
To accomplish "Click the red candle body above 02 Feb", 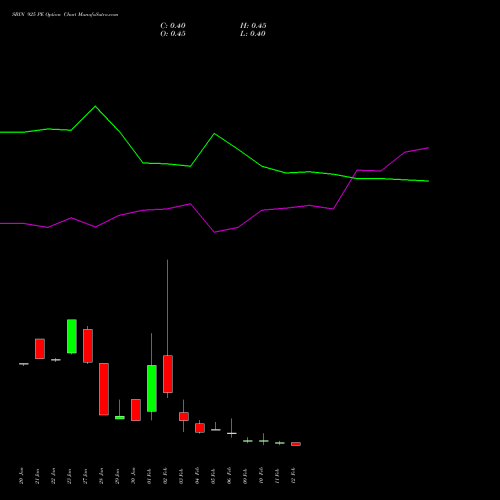I will (168, 374).
